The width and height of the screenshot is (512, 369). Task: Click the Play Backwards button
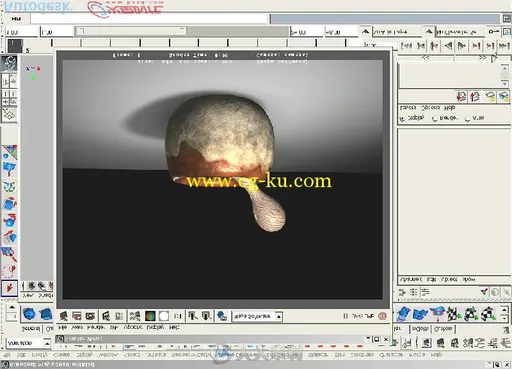[449, 46]
